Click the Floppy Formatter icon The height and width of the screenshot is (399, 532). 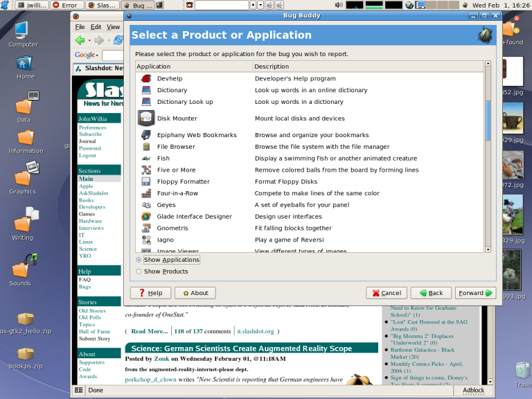146,181
